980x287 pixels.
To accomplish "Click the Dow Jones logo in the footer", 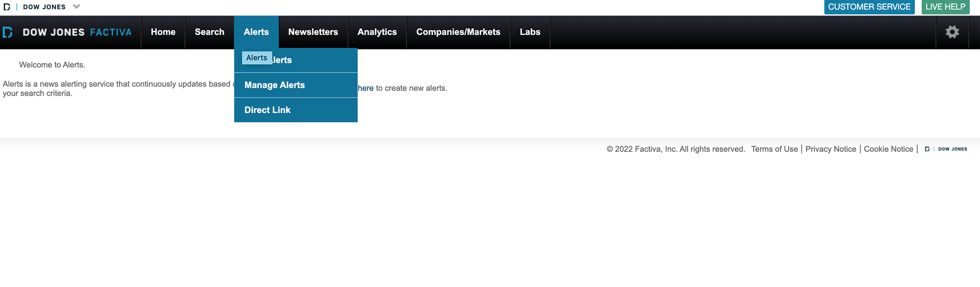I will 946,149.
